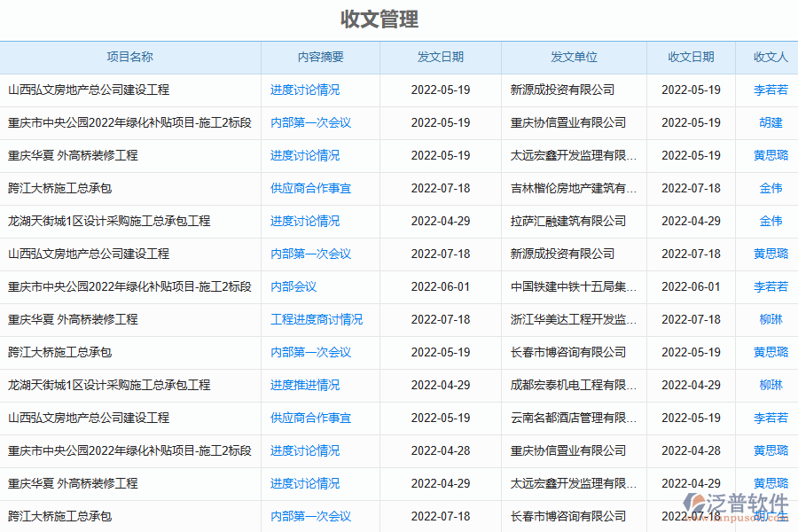Sort by 项目名称 column header
Screen dimensions: 798x532
(x=129, y=57)
